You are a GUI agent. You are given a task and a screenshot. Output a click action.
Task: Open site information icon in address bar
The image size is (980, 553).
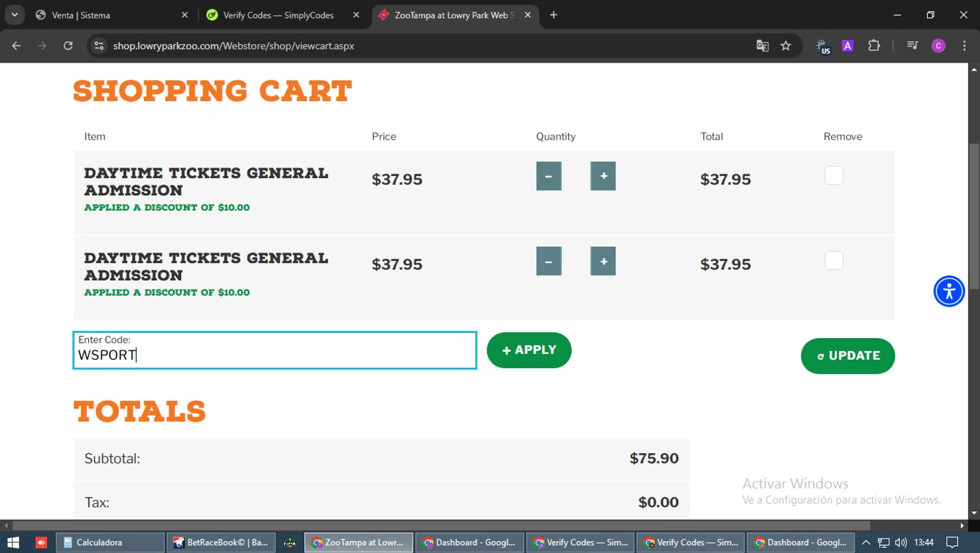(99, 46)
